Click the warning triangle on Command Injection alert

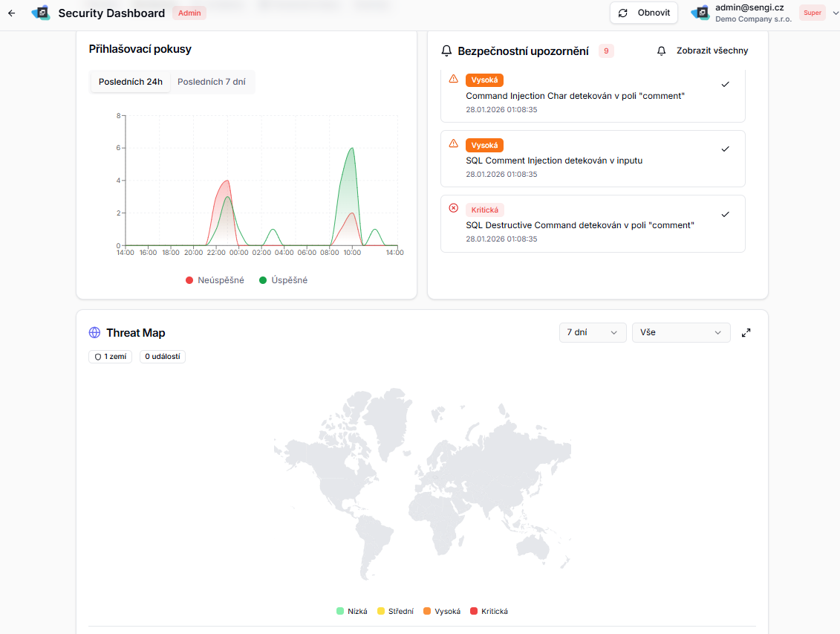click(454, 79)
